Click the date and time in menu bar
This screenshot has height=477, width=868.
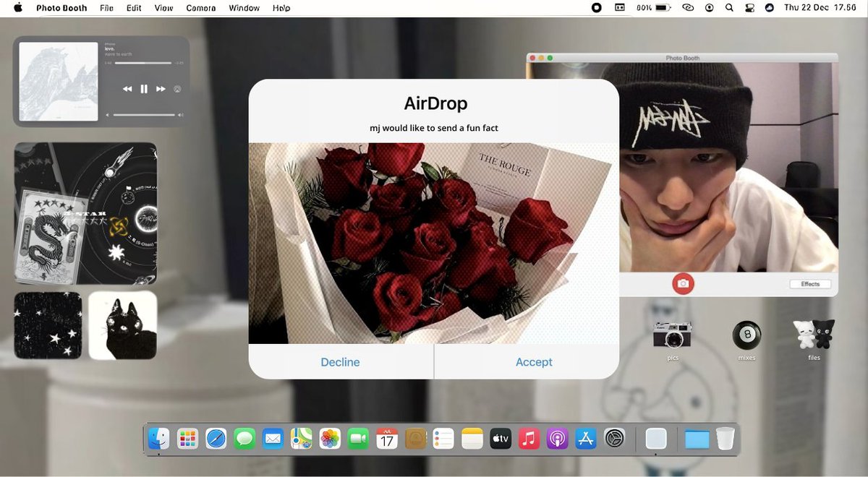point(820,8)
